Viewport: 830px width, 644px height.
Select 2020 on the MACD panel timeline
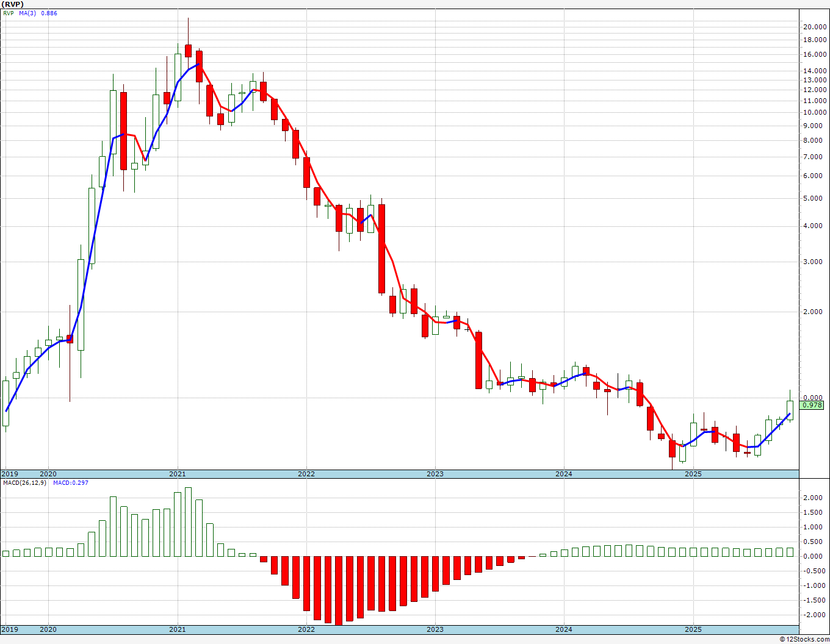pyautogui.click(x=48, y=629)
